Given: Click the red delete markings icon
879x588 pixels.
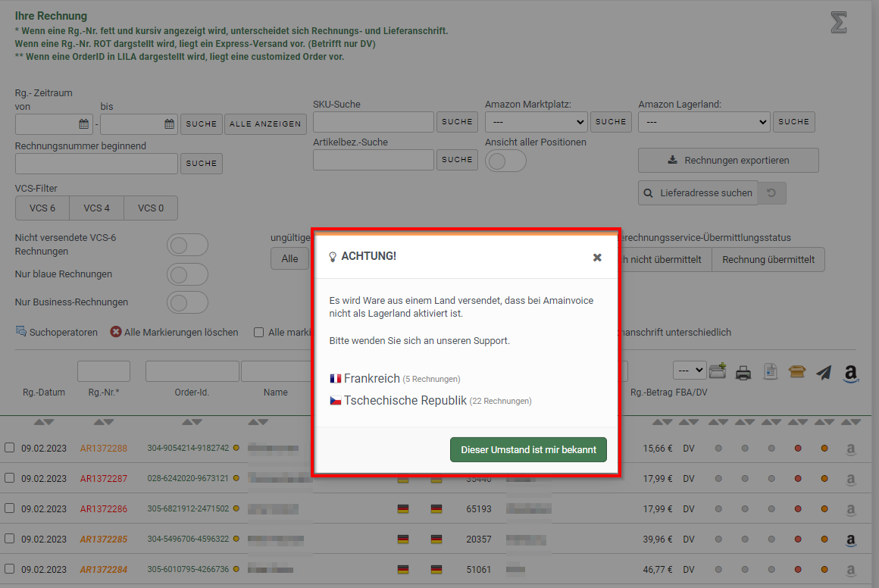Looking at the screenshot, I should [116, 332].
